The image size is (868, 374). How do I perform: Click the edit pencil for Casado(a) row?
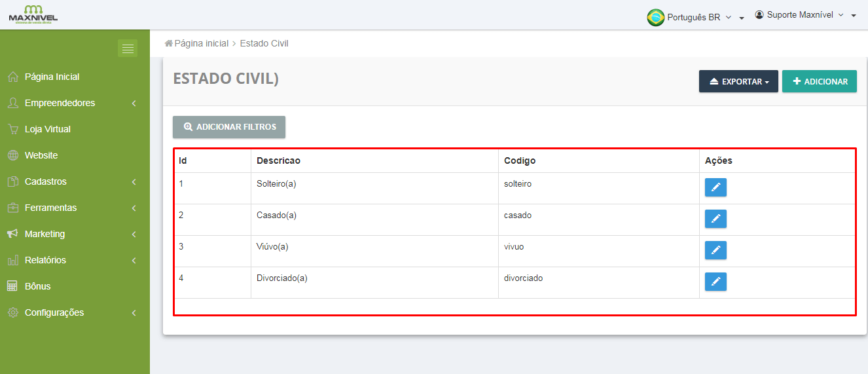(715, 219)
